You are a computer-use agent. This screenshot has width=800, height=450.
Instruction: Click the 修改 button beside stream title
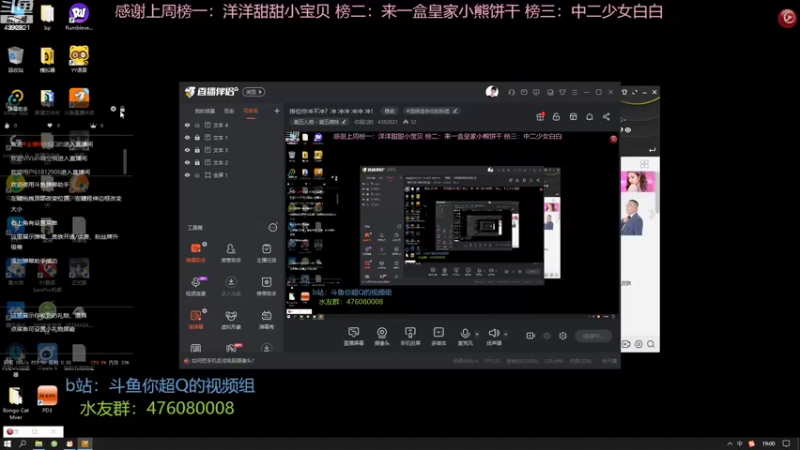pyautogui.click(x=389, y=111)
